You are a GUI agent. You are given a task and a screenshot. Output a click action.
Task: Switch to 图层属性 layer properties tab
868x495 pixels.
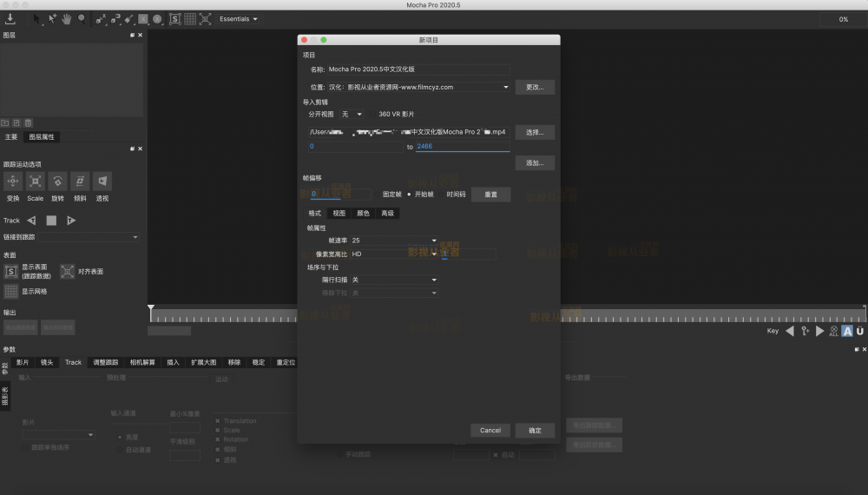click(42, 136)
